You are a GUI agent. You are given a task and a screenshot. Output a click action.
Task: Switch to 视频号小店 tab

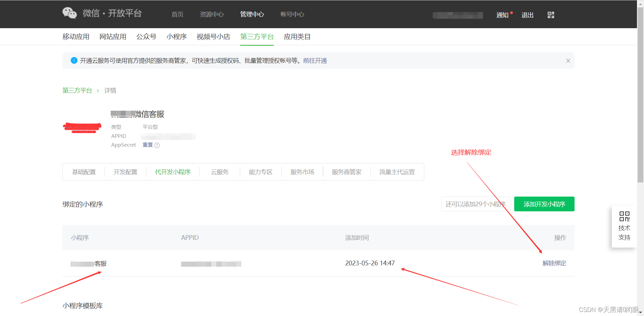(x=213, y=37)
